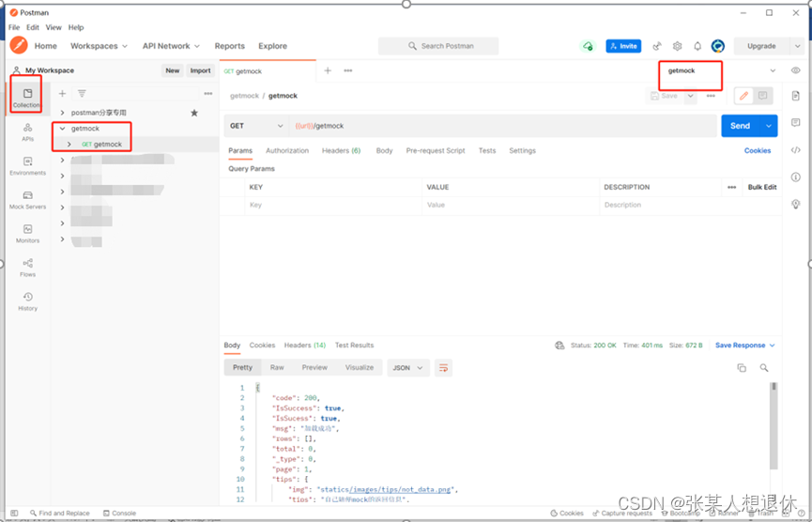Open the File menu
The height and width of the screenshot is (522, 812).
pyautogui.click(x=14, y=27)
